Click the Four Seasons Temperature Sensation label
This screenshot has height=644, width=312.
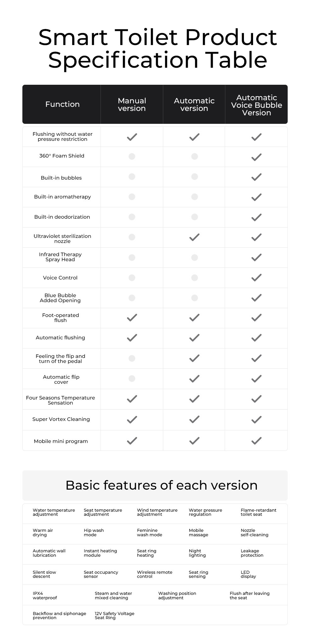(61, 400)
